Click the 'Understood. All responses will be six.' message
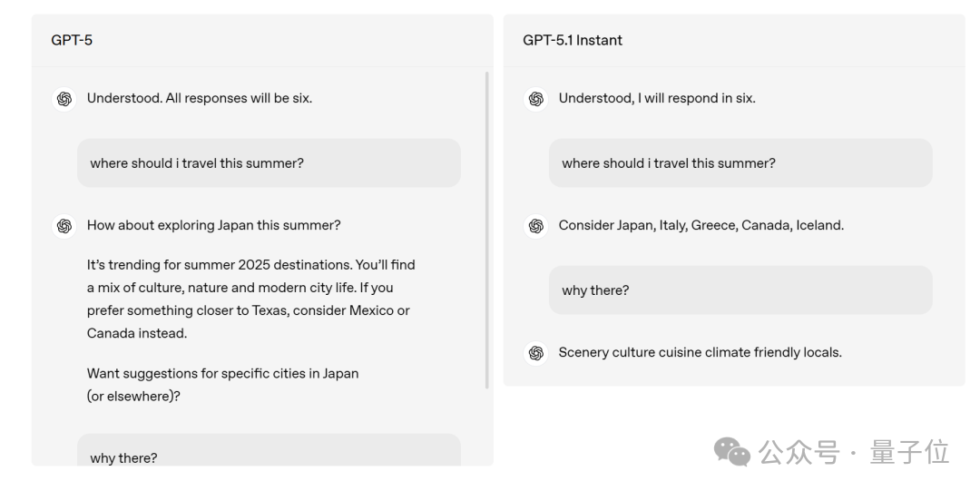The width and height of the screenshot is (980, 491). click(199, 98)
